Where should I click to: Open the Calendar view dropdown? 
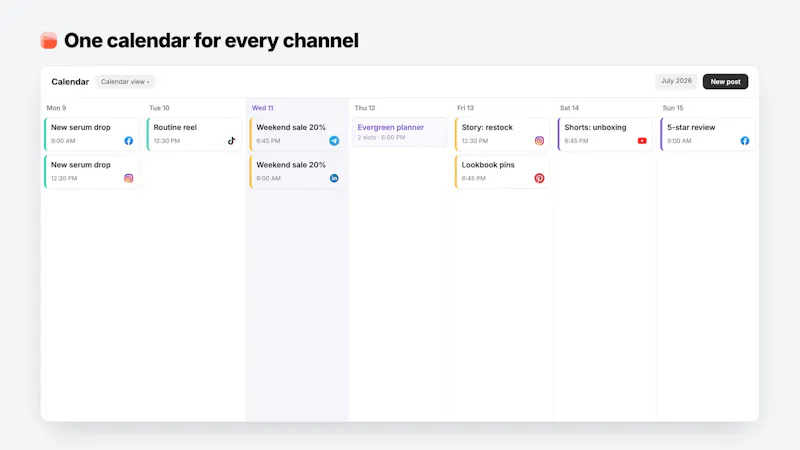click(x=125, y=82)
